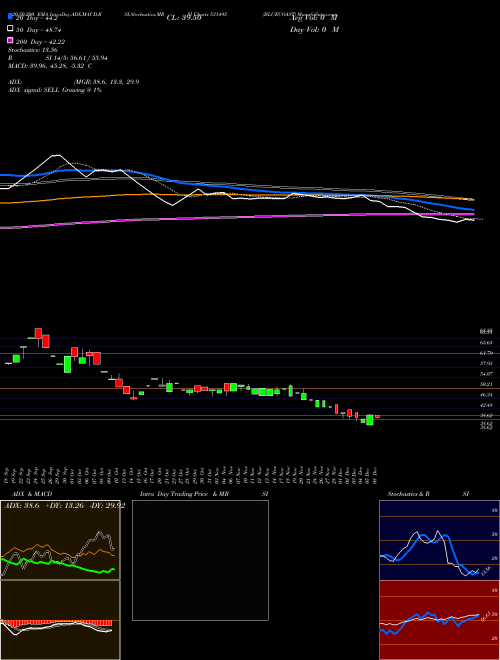Click the 'Day Vol: 0 M' label
Viewport: 500px width, 660px height.
click(x=314, y=29)
